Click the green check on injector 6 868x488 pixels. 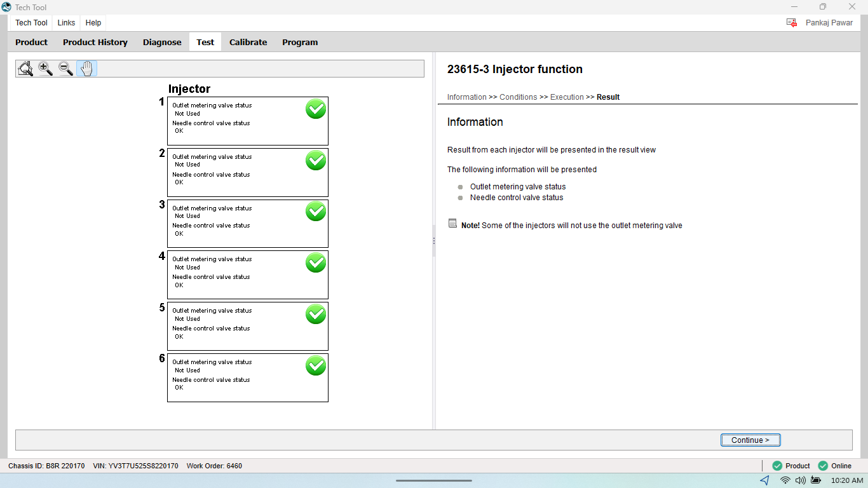pos(316,365)
